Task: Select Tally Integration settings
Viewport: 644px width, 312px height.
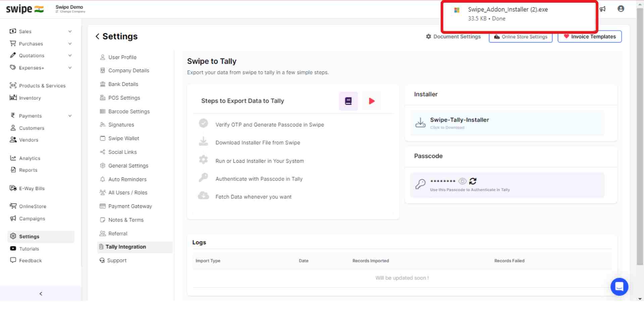Action: 135,247
